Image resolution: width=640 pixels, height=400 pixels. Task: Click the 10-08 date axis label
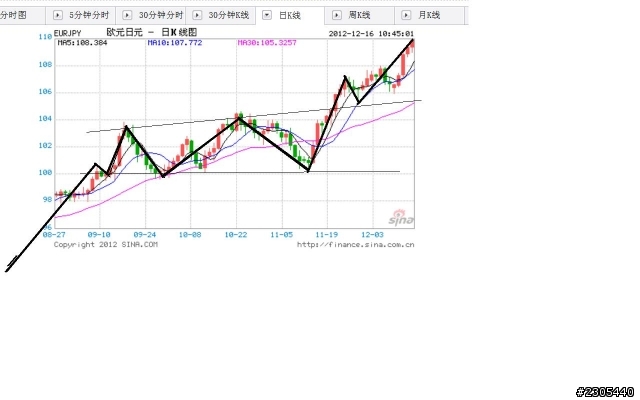click(x=190, y=235)
